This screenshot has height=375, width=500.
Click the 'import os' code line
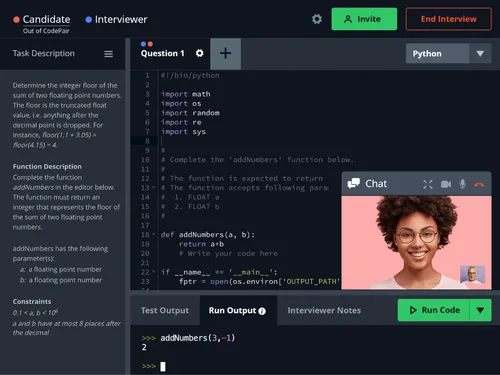(x=181, y=104)
